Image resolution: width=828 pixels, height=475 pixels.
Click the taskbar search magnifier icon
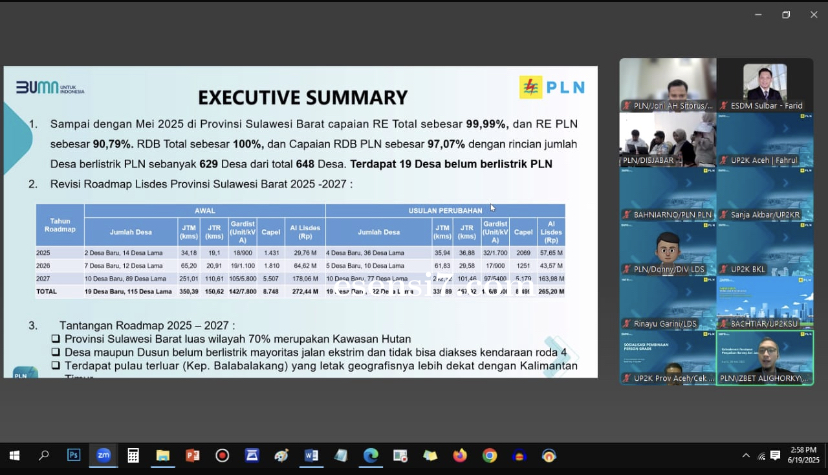click(44, 455)
